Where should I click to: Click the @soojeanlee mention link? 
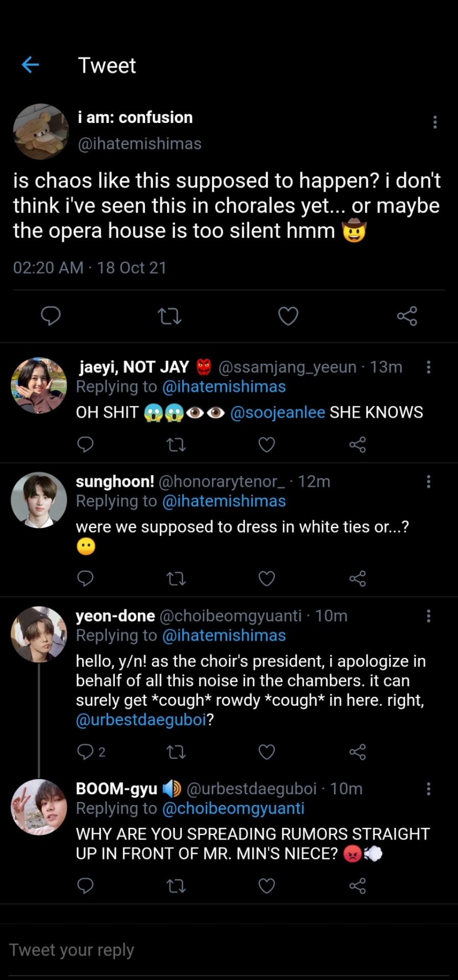[277, 412]
